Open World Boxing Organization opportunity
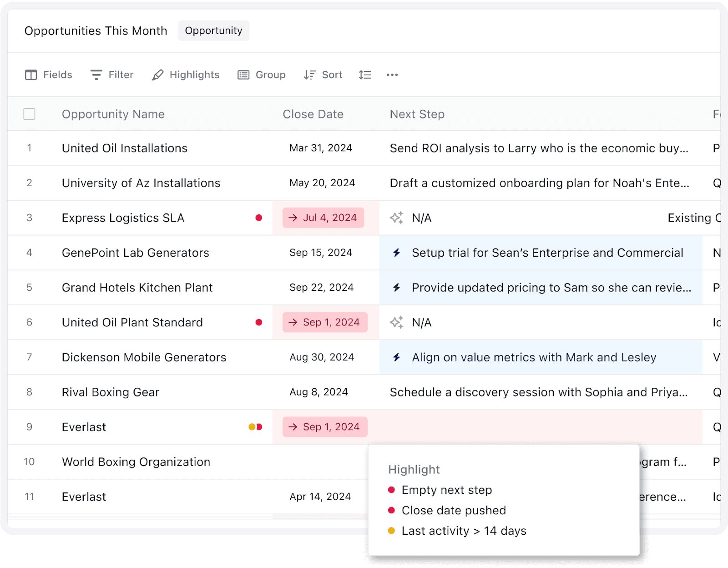The image size is (728, 568). 136,462
